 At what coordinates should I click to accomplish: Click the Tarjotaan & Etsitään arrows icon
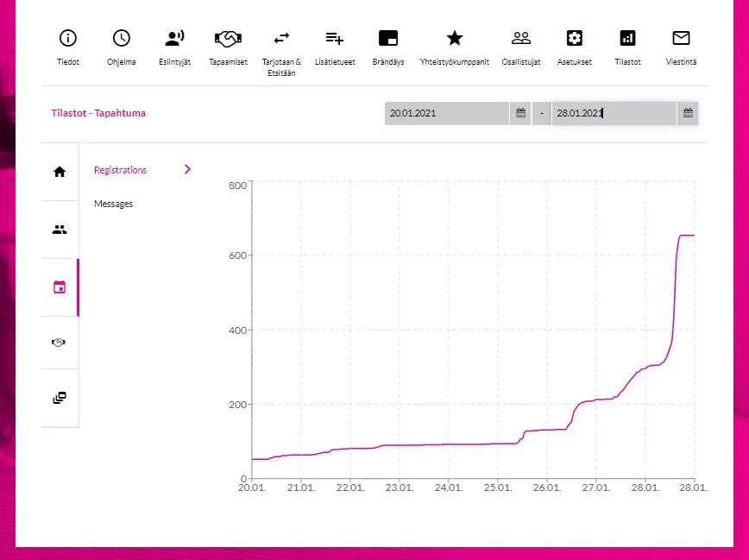click(281, 38)
